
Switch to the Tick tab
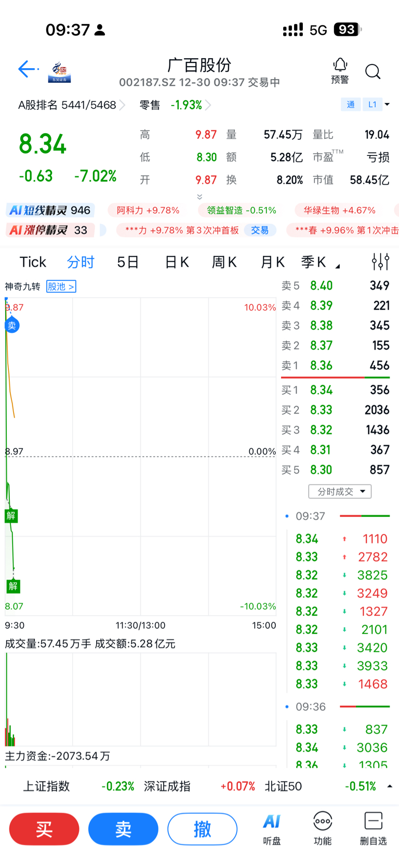[33, 262]
